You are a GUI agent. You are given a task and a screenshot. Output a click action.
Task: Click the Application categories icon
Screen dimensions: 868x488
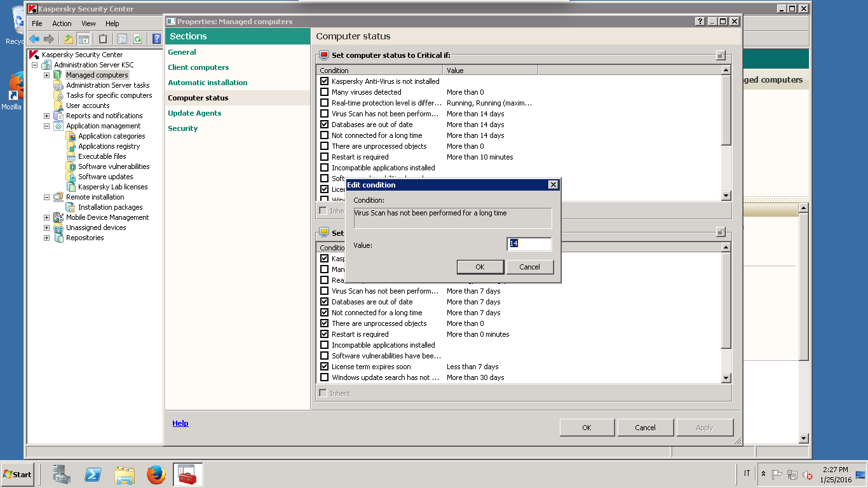click(71, 136)
